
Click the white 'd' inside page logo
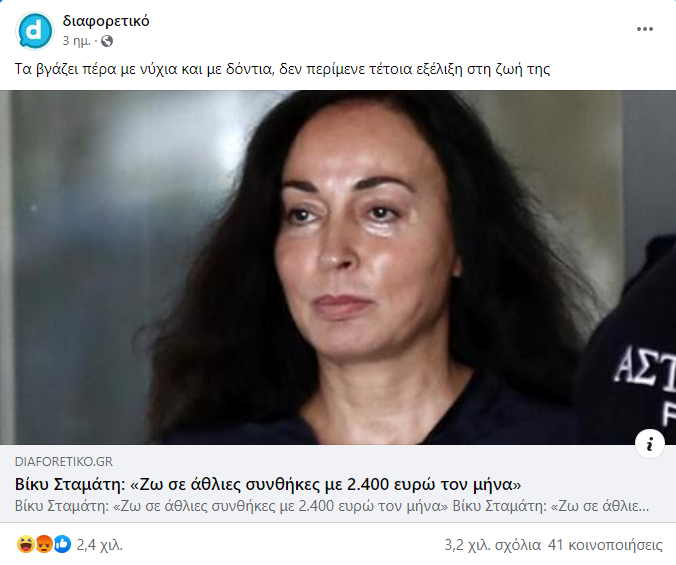(x=34, y=31)
